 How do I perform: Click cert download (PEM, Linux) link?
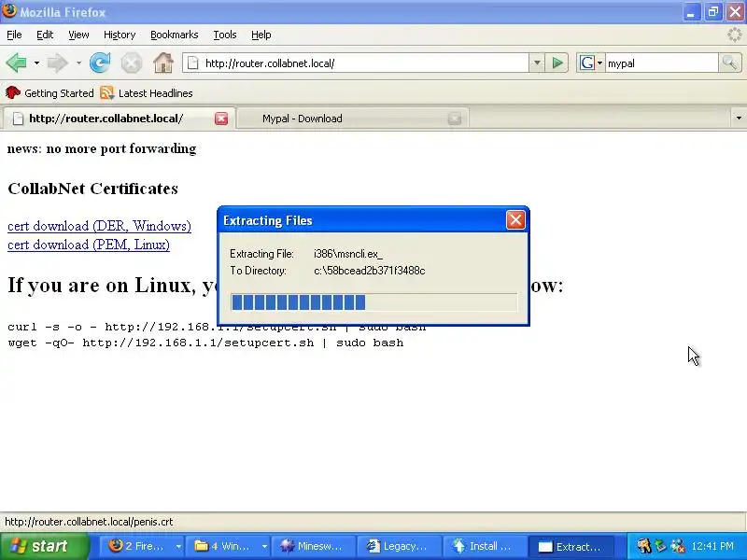89,245
